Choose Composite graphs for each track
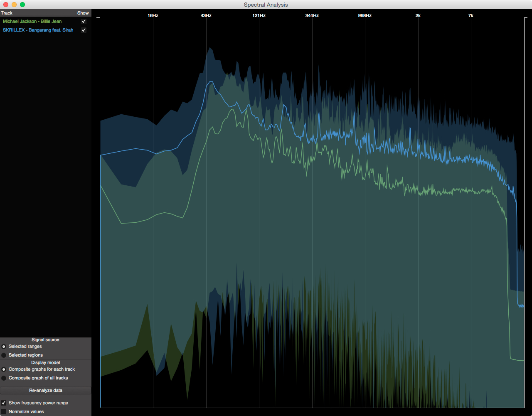The image size is (532, 416). pos(4,369)
